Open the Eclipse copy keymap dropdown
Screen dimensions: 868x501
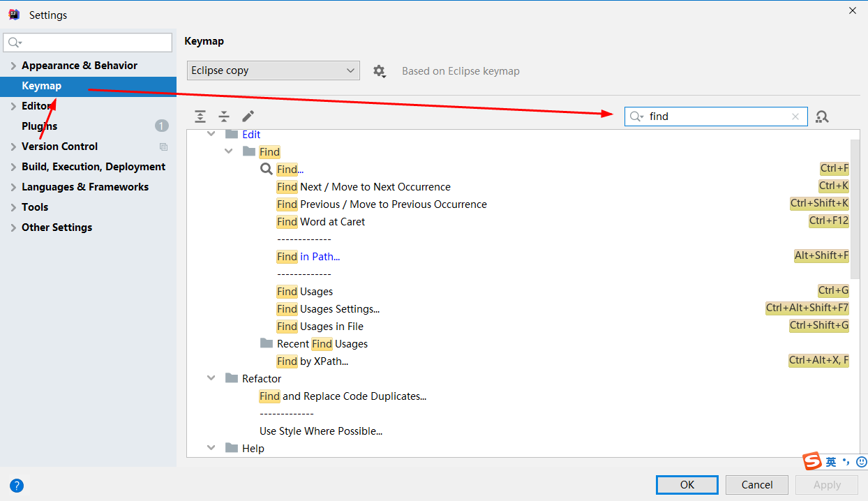[274, 70]
